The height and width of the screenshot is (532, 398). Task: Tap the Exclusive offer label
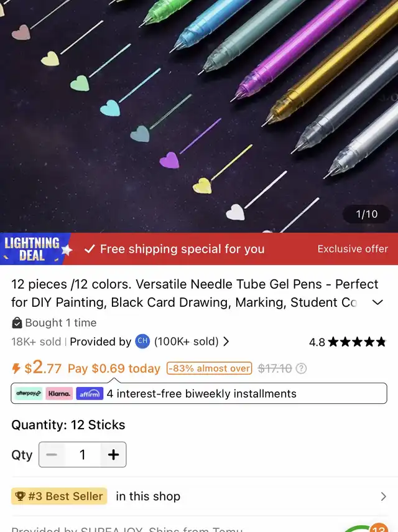(x=353, y=249)
